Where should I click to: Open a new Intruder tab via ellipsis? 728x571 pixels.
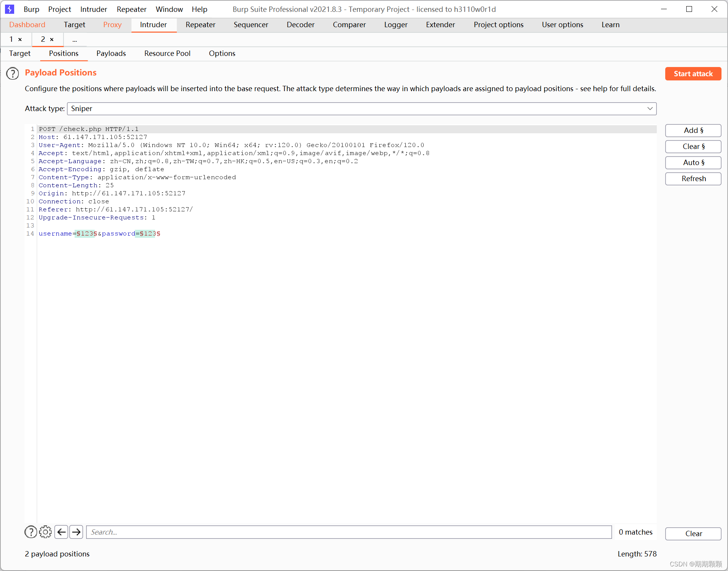pyautogui.click(x=75, y=39)
